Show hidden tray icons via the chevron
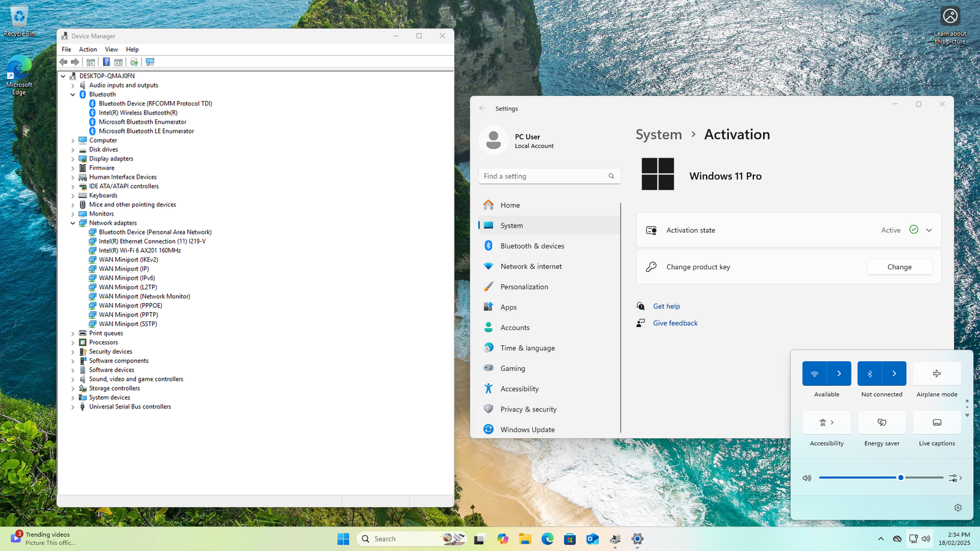The width and height of the screenshot is (980, 551). click(x=881, y=539)
